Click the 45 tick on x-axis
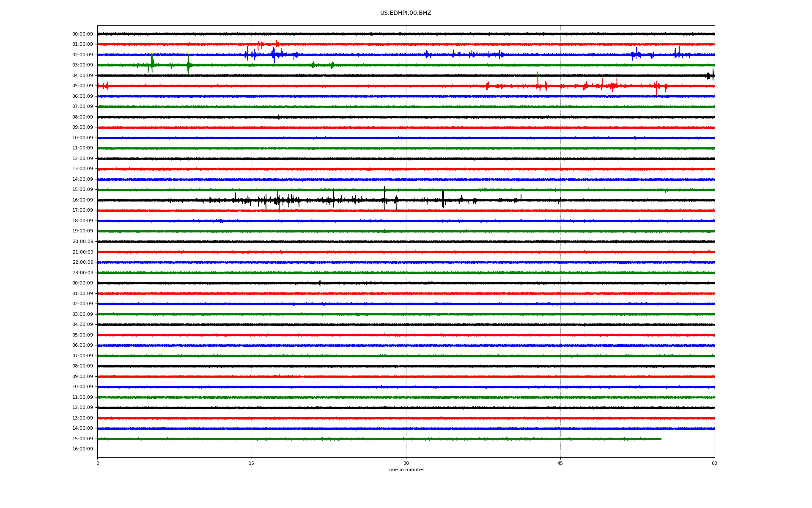Viewport: 812px width, 508px height. point(560,464)
